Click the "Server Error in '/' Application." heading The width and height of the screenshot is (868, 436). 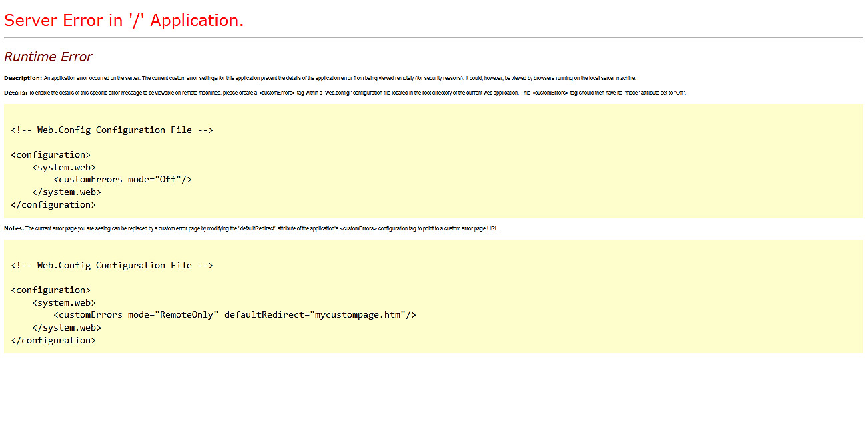[124, 21]
